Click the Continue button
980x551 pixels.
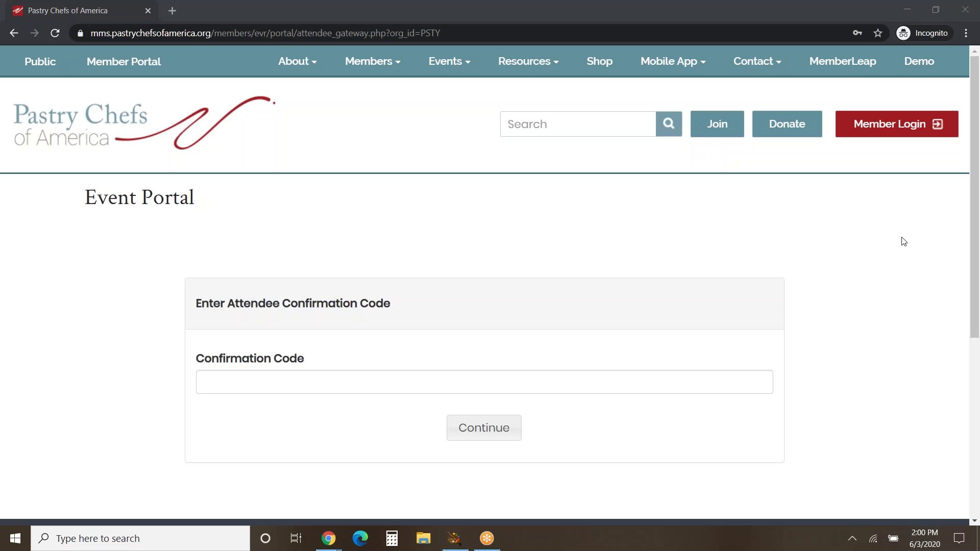[x=484, y=428]
